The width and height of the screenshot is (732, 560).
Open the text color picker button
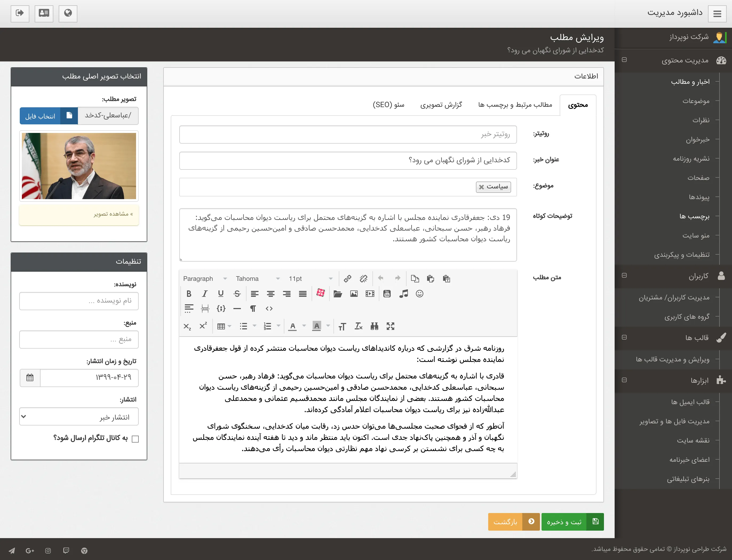293,326
